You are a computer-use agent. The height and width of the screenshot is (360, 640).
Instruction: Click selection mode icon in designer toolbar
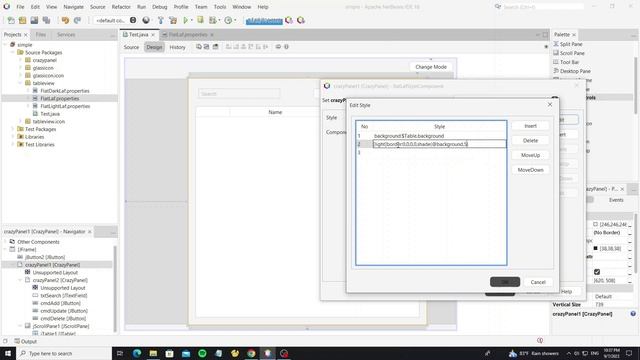click(199, 47)
